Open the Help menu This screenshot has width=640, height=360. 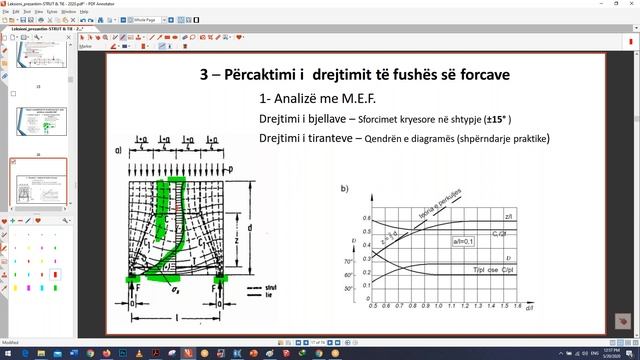[x=84, y=12]
